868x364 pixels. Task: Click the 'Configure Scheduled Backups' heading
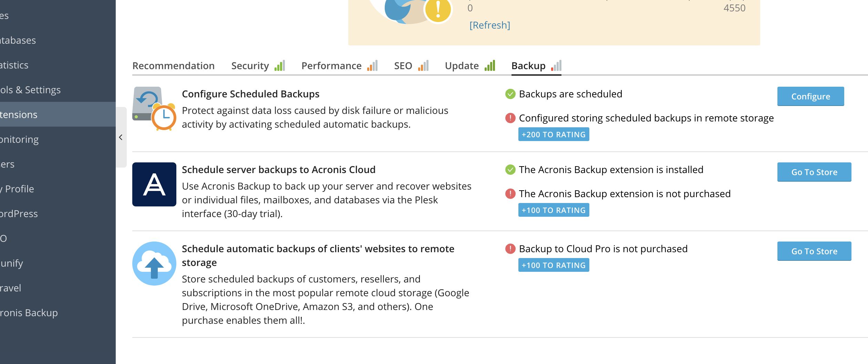(x=251, y=94)
